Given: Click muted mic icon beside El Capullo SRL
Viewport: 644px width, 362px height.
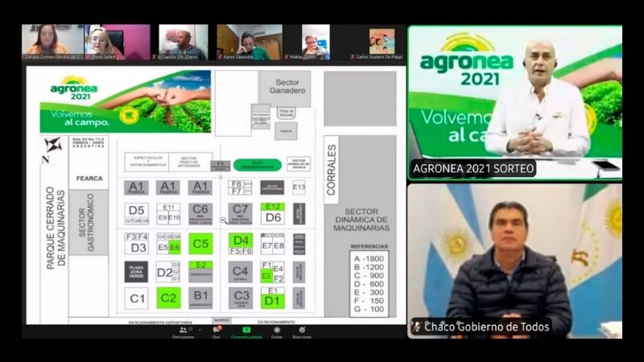Looking at the screenshot, I should click(154, 57).
